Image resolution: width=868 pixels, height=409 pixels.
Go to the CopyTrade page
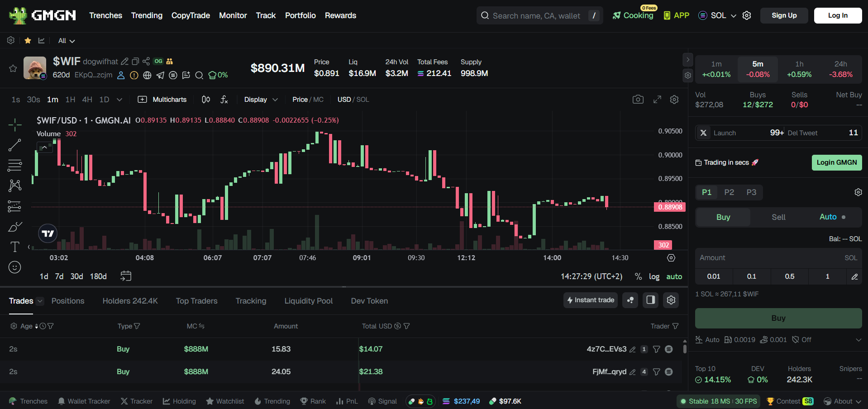click(191, 15)
